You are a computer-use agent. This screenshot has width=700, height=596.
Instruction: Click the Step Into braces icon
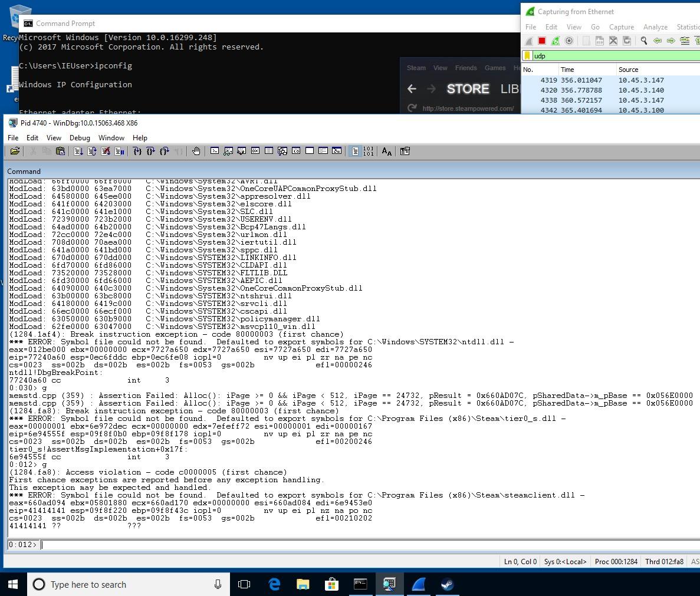[137, 152]
